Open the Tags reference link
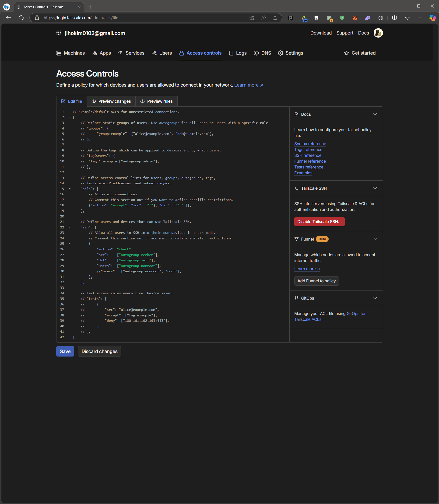This screenshot has width=439, height=504. pos(308,150)
